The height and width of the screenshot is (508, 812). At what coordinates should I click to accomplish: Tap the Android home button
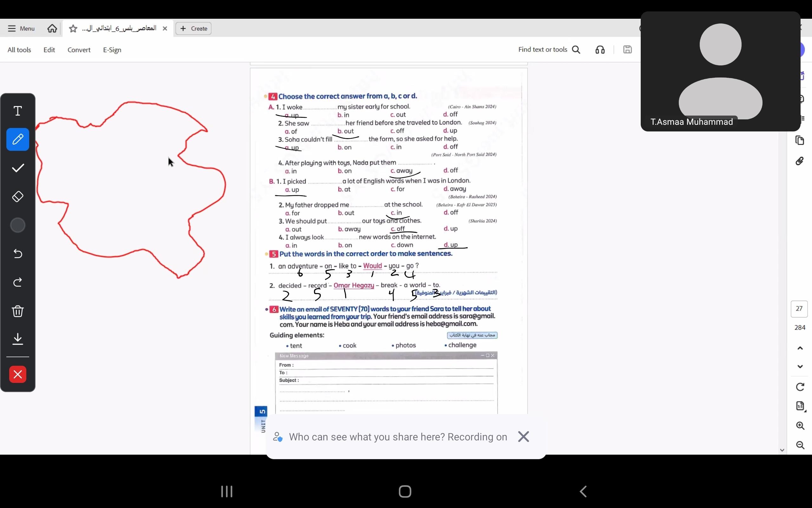click(405, 491)
